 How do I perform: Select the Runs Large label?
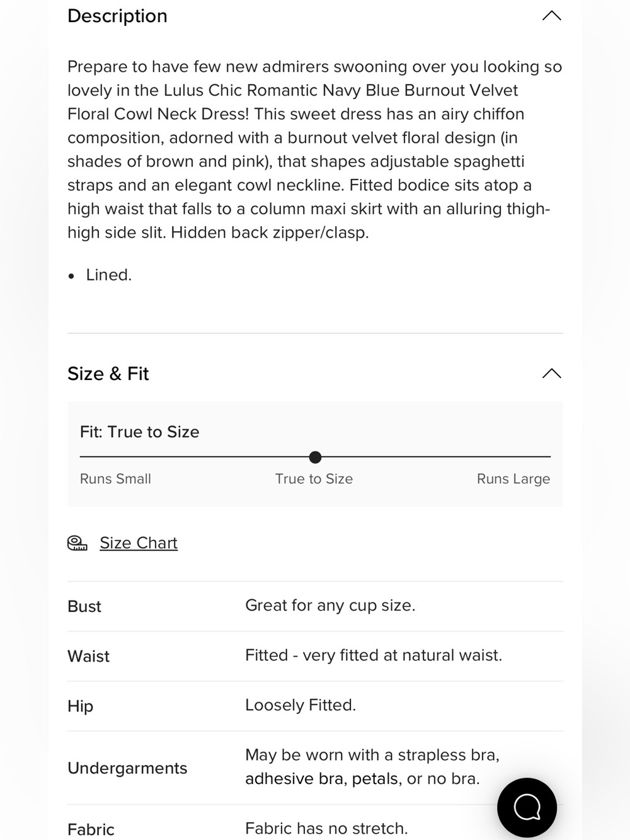[513, 479]
